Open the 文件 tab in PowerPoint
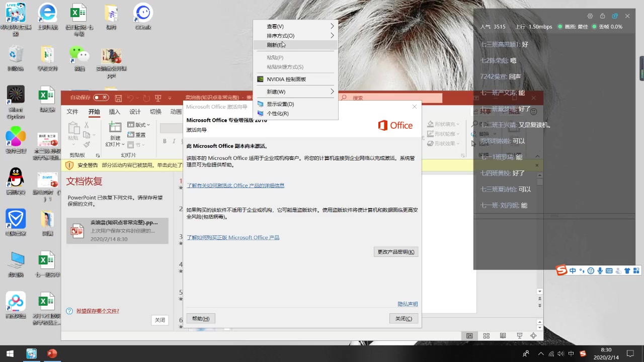This screenshot has height=362, width=644. (72, 112)
